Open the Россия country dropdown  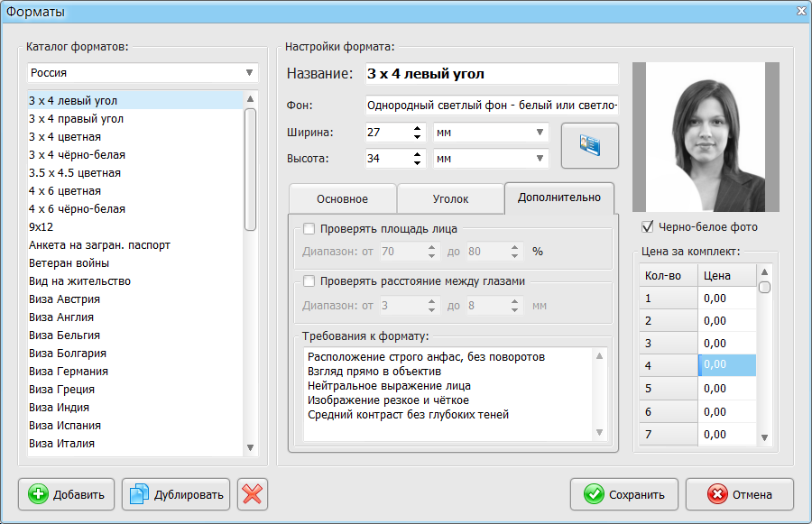coord(143,73)
